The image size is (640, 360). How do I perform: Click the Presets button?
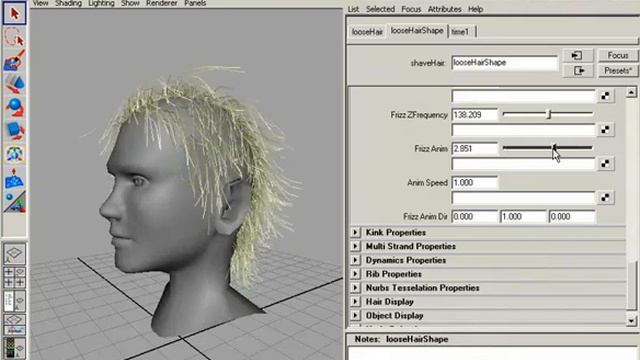[618, 71]
